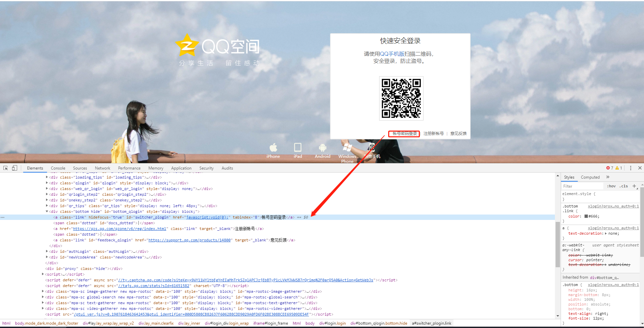Viewport: 644px width, 328px height.
Task: Click the login QR code image
Action: point(401,98)
